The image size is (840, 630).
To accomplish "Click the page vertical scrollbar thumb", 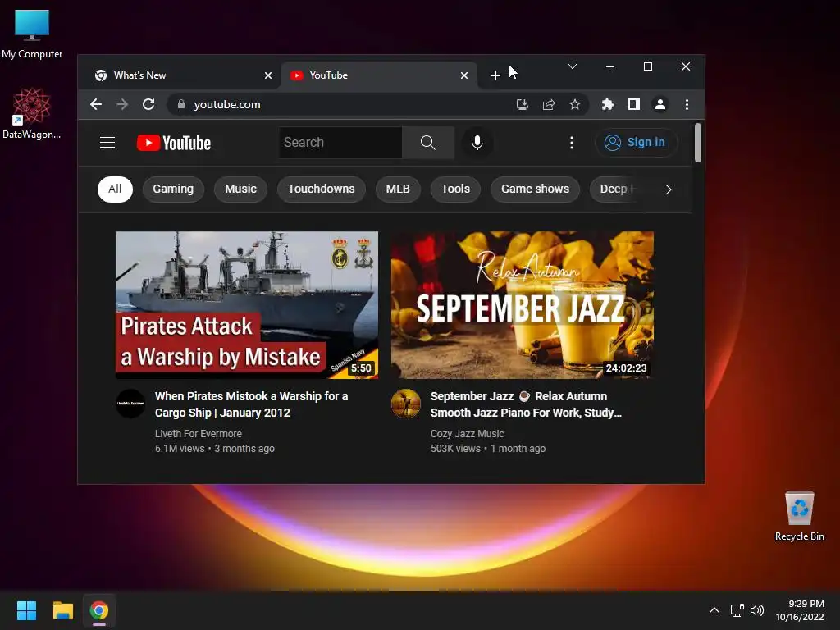I will tap(697, 143).
